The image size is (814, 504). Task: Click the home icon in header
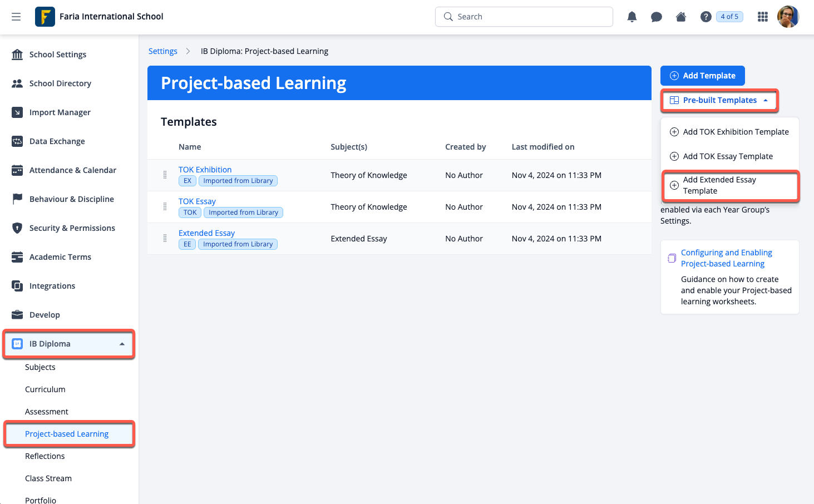680,17
